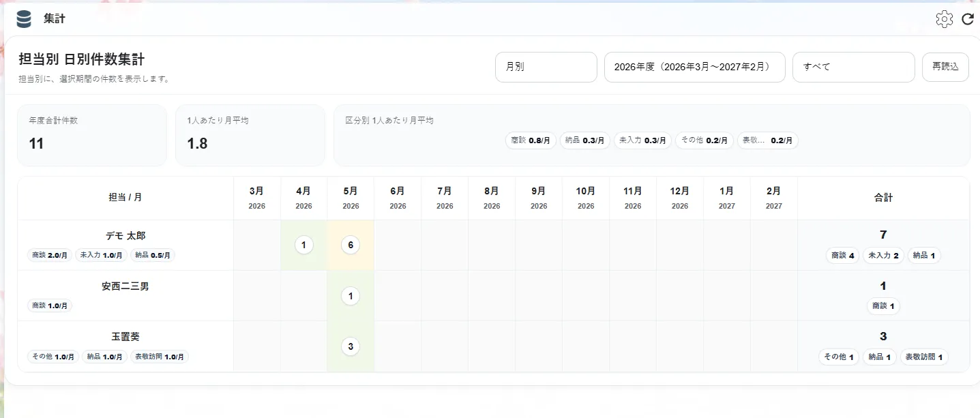The width and height of the screenshot is (980, 418).
Task: Click the total 3 in 玉置葵's row
Action: 883,336
